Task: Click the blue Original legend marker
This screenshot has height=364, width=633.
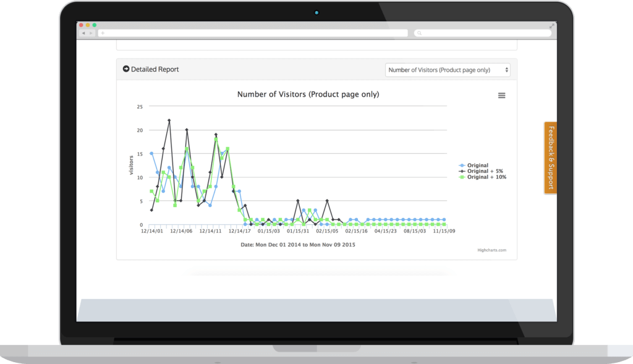Action: click(x=461, y=166)
